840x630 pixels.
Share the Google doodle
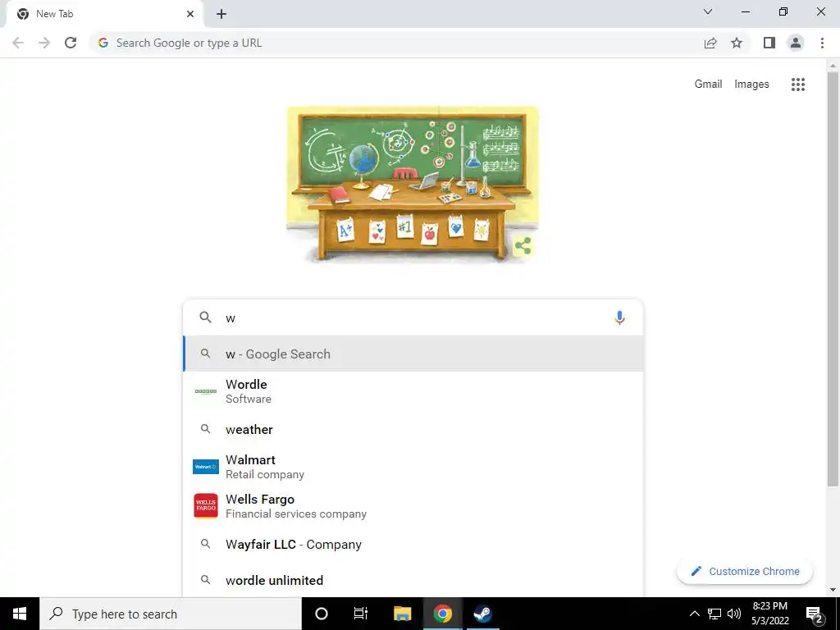[x=523, y=246]
